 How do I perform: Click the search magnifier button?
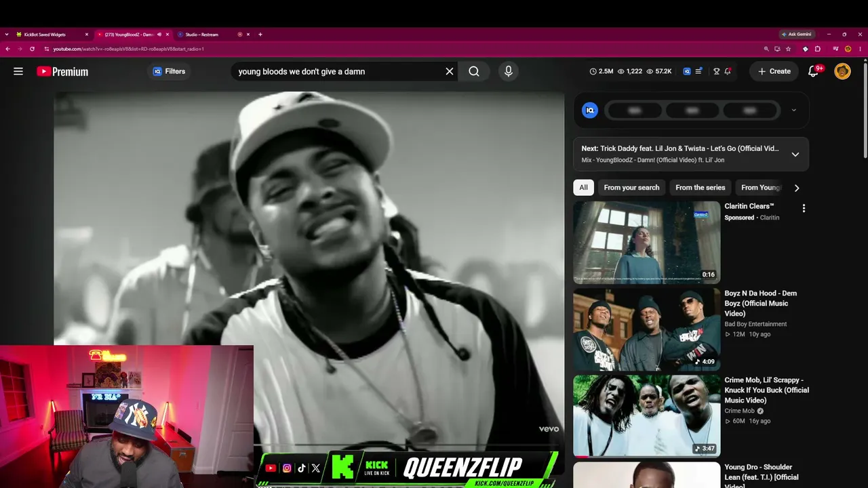coord(474,71)
